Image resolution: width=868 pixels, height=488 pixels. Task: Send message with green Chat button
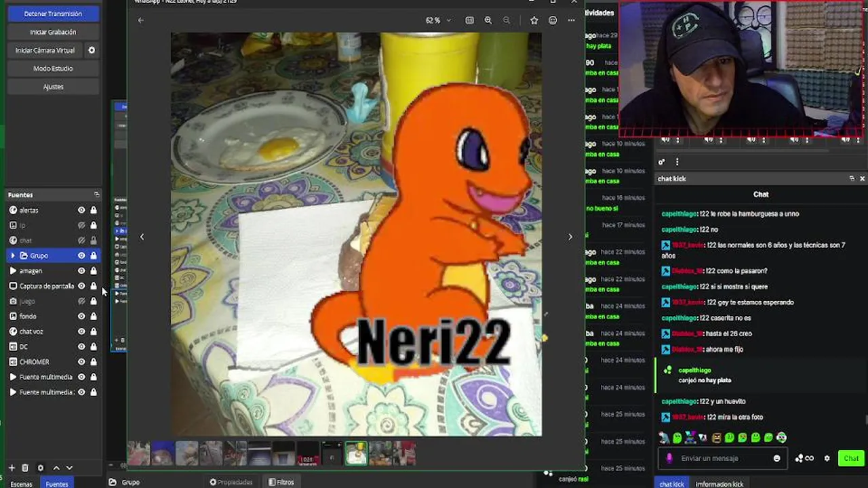point(851,458)
